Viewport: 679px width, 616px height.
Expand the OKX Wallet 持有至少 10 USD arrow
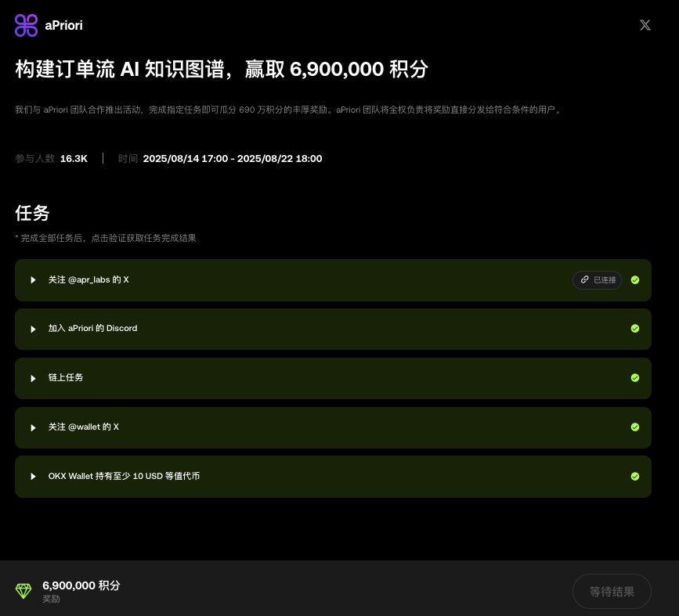pos(33,477)
